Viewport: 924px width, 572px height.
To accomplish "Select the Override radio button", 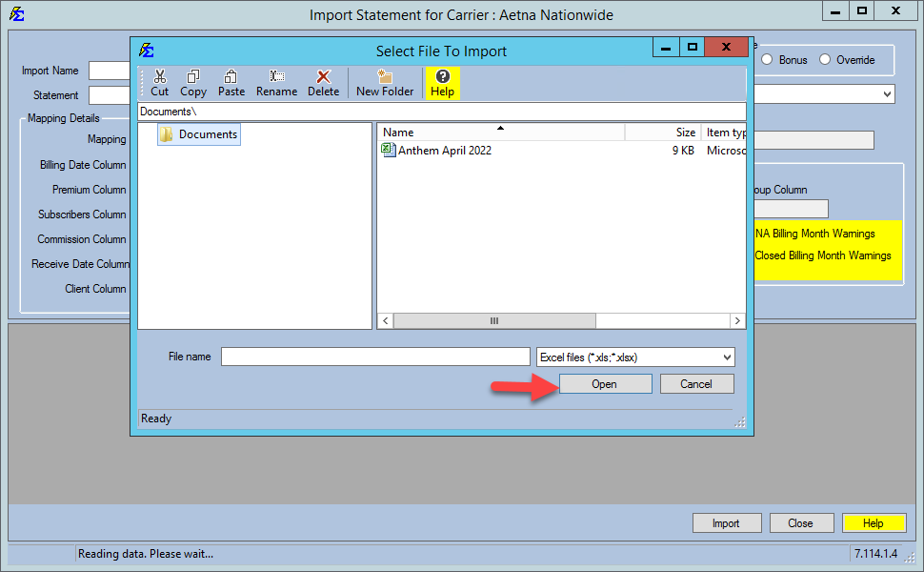I will [825, 60].
